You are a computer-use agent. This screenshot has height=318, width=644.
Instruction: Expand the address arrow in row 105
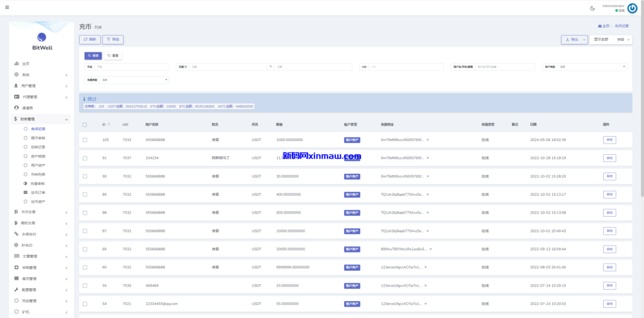pyautogui.click(x=428, y=140)
